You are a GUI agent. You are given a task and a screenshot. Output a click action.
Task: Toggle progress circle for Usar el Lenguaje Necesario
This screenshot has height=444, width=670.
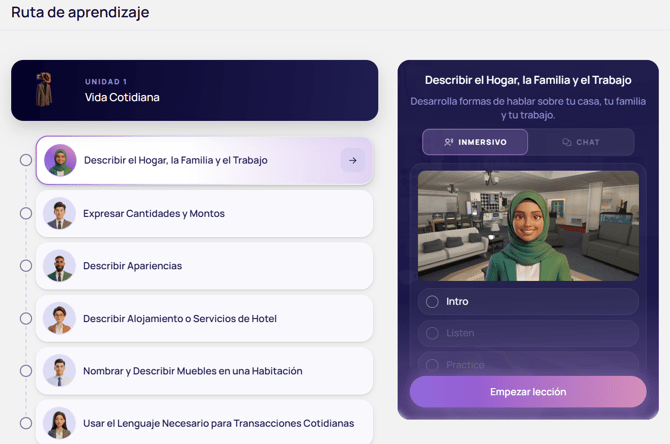click(26, 423)
